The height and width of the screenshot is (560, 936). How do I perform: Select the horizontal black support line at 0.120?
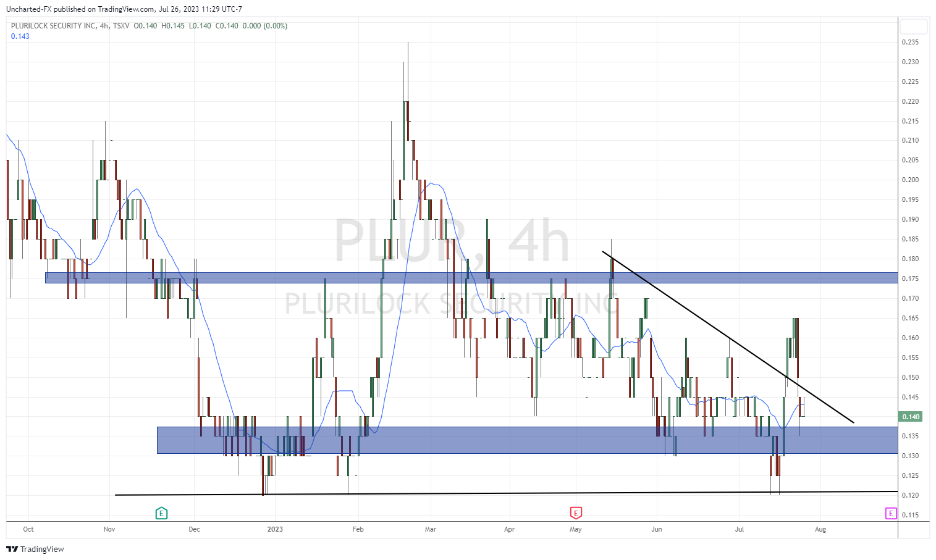coord(506,493)
